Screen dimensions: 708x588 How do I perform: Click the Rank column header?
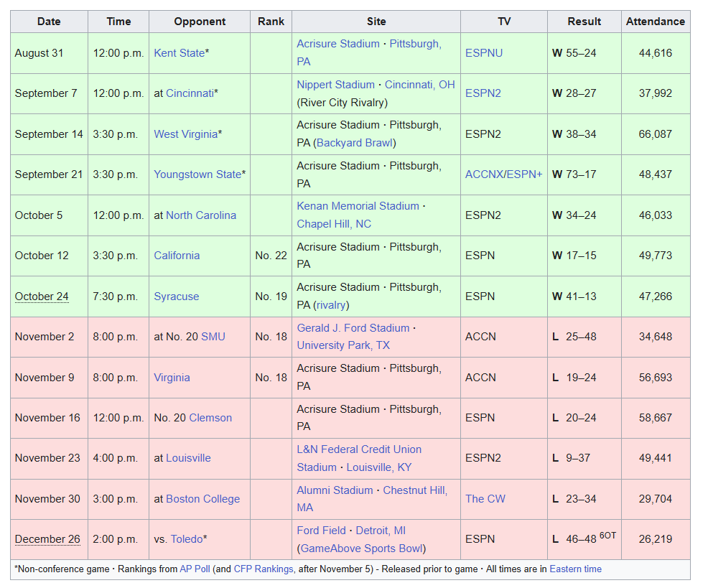coord(271,22)
